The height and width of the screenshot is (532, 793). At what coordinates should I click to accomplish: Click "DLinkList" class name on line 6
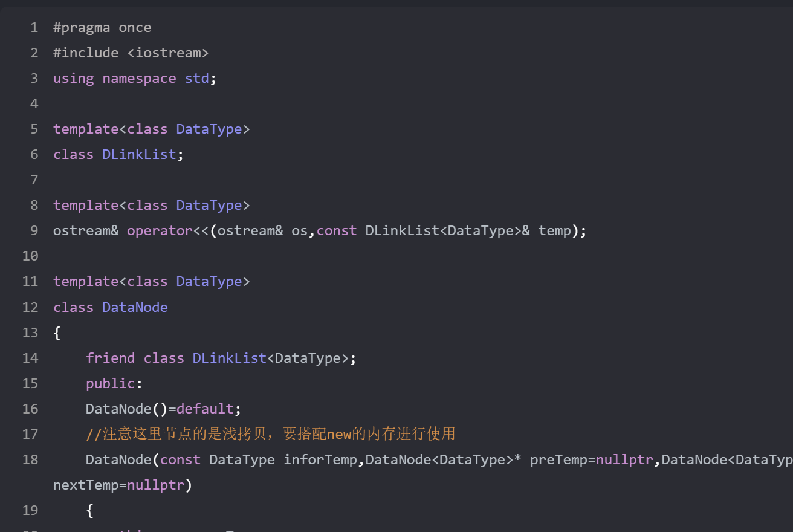139,155
